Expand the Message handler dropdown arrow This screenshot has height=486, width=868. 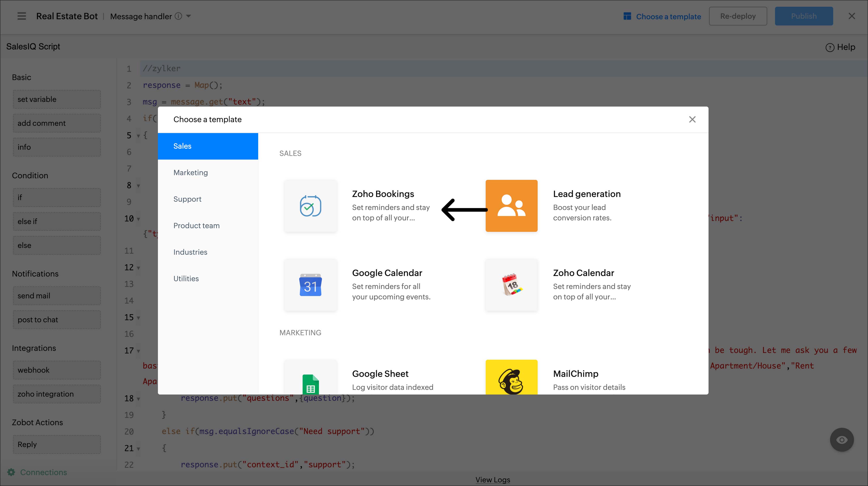[x=189, y=16]
